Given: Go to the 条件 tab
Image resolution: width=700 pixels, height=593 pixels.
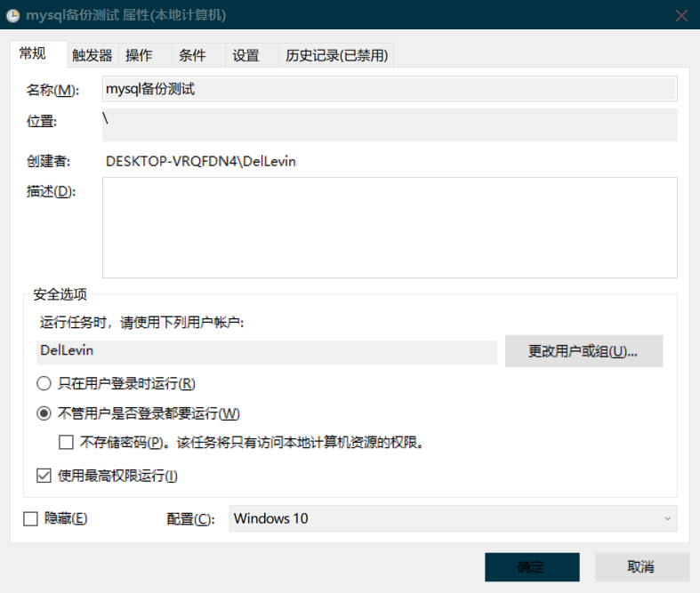Looking at the screenshot, I should pyautogui.click(x=192, y=55).
